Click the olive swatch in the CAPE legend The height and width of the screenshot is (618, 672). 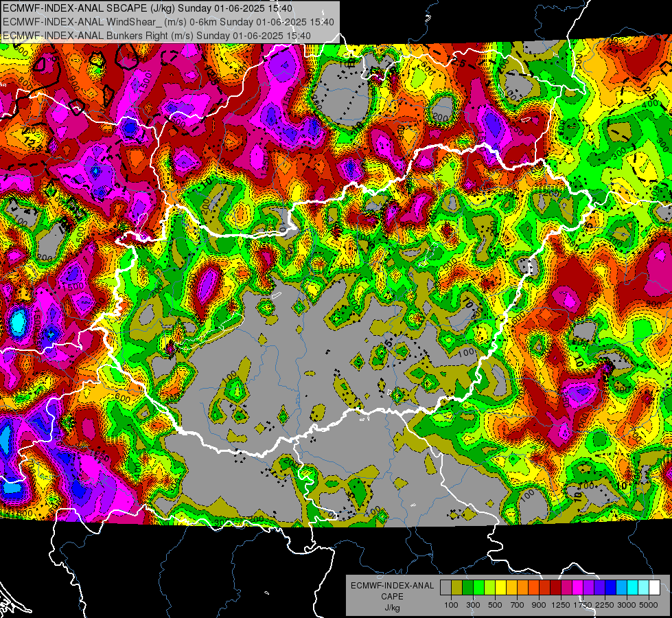coord(457,588)
